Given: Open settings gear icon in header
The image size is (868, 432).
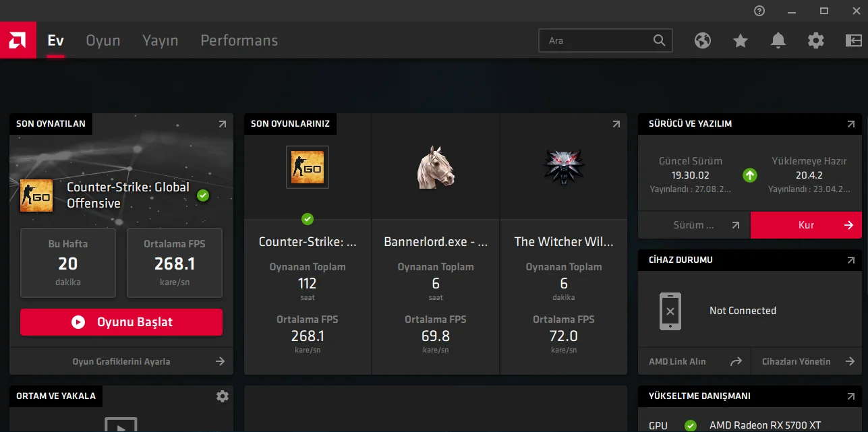Looking at the screenshot, I should coord(816,41).
